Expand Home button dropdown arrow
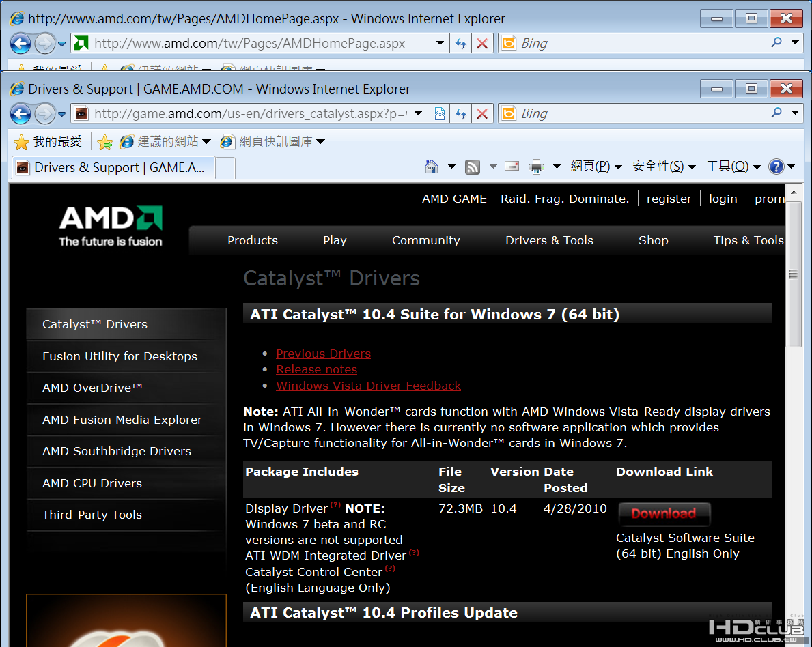This screenshot has width=812, height=647. coord(451,167)
